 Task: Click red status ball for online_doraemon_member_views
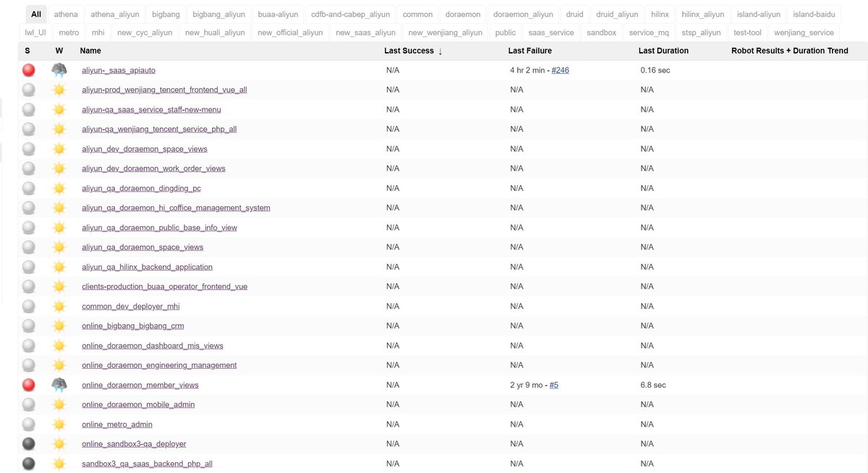29,385
